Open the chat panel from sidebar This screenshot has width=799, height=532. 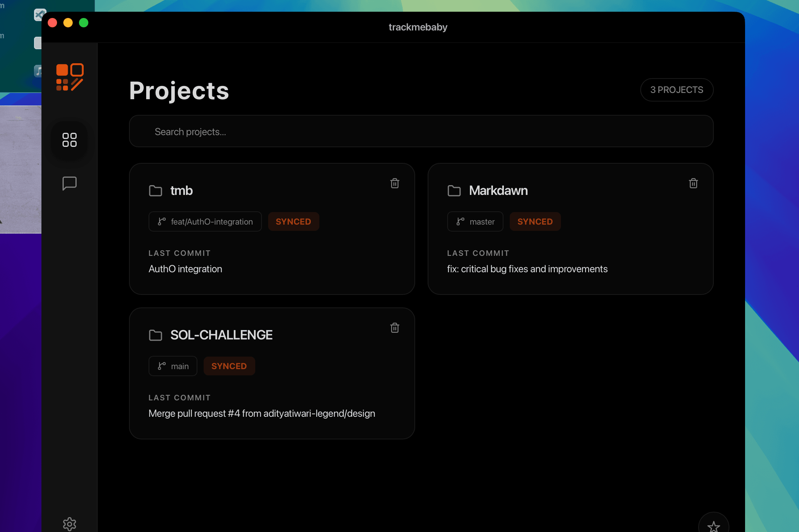pos(70,183)
